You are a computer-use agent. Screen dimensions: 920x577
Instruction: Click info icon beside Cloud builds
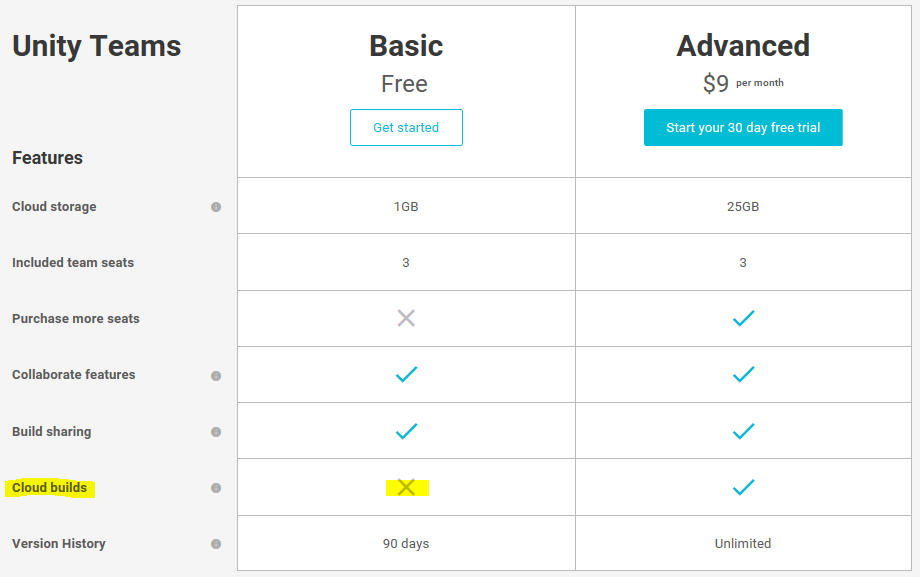tap(216, 488)
